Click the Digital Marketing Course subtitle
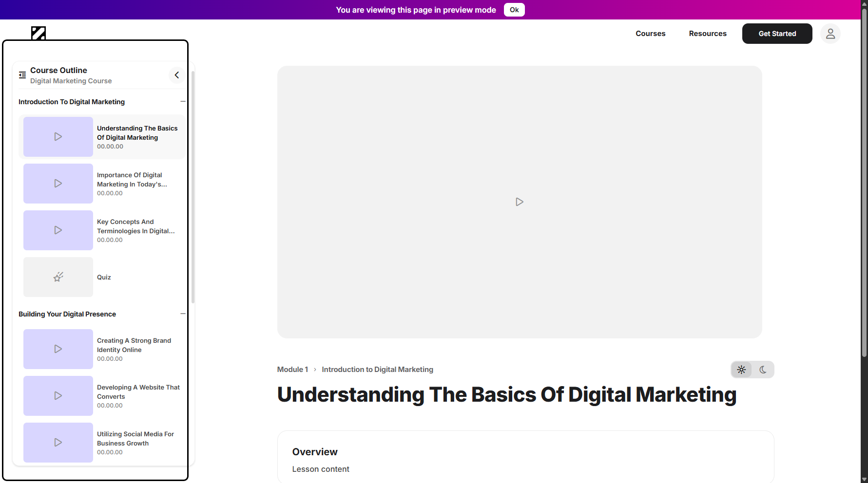The width and height of the screenshot is (868, 483). (71, 81)
